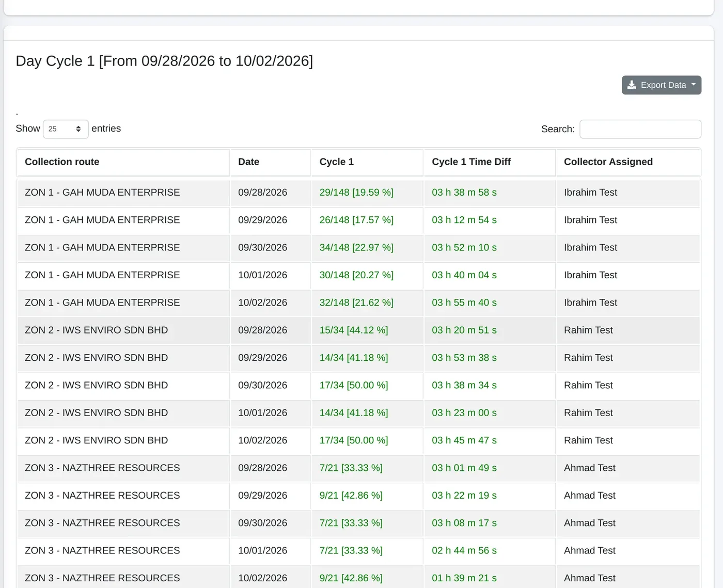Sort by Collection route column header
Viewport: 723px width, 588px height.
pos(123,162)
